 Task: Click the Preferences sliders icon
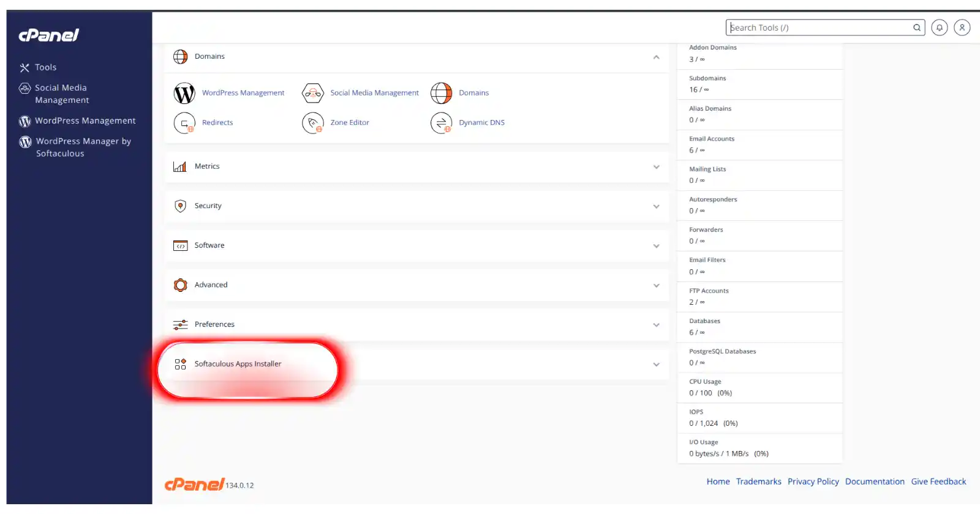click(180, 325)
